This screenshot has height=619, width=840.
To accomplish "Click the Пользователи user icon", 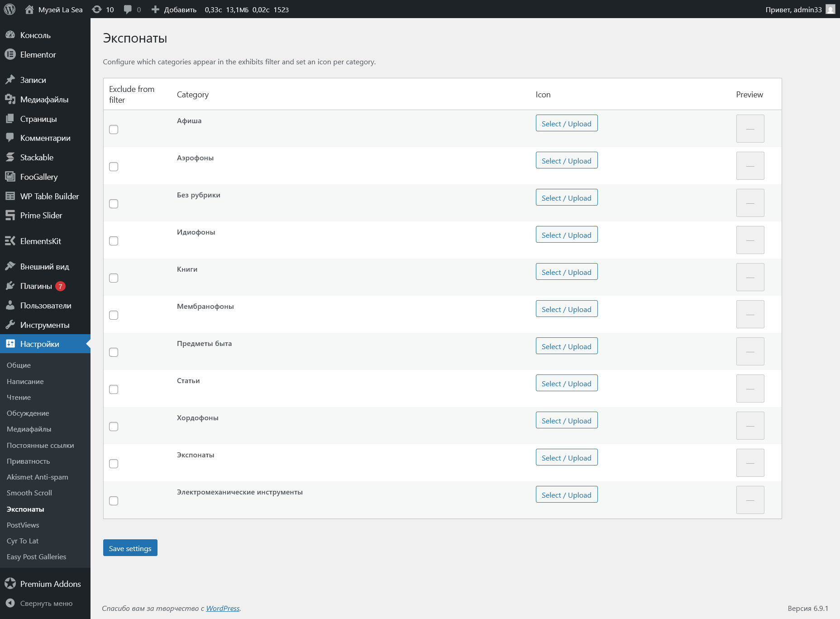I will 10,305.
